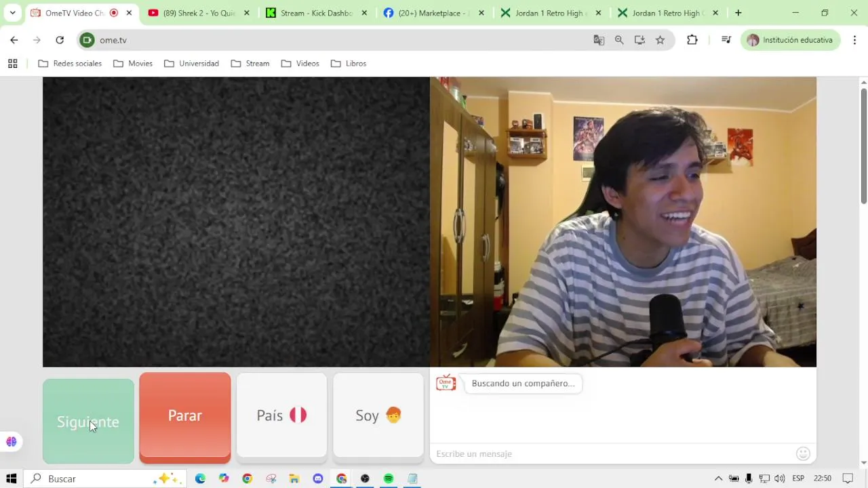Open OBS Studio from the taskbar

point(365,479)
